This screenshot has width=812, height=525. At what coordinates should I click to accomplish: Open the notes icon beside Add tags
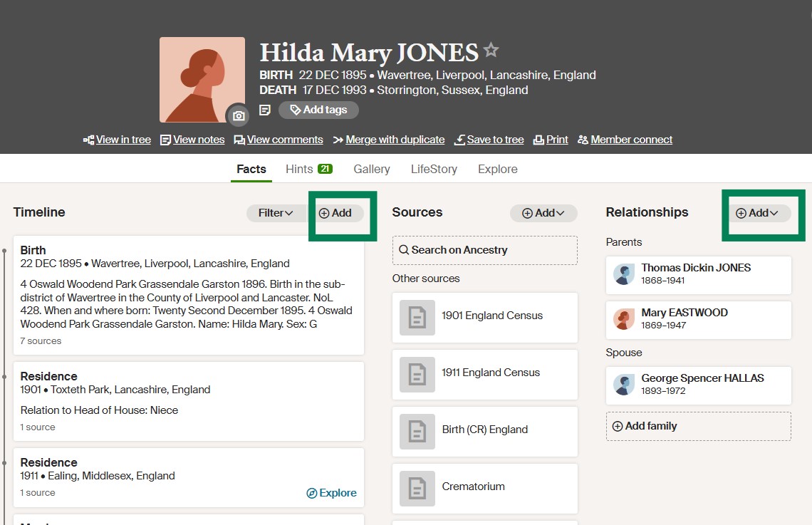click(265, 110)
